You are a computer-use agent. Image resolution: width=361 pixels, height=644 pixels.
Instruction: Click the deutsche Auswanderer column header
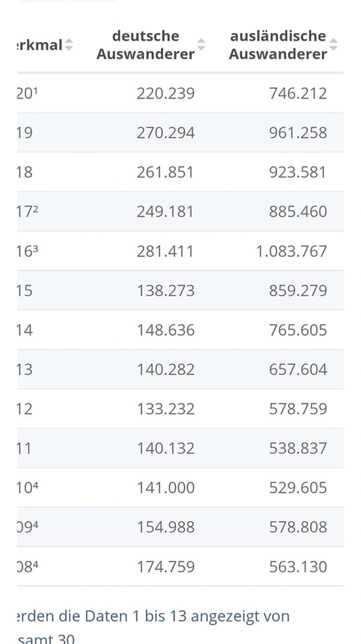pos(146,45)
